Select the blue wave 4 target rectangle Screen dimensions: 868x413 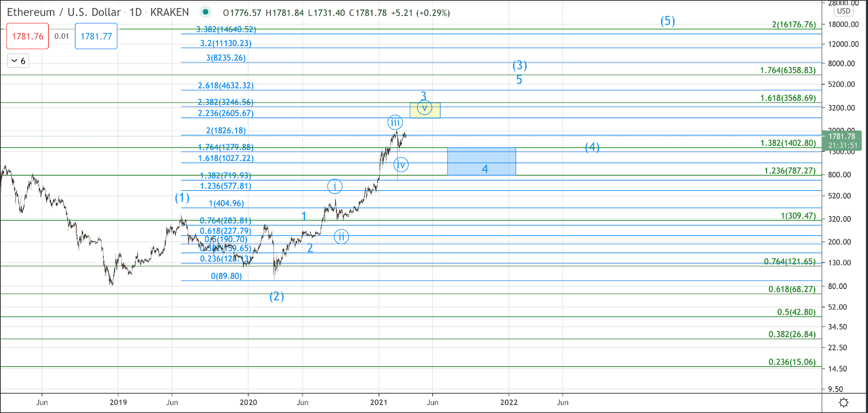pos(481,161)
